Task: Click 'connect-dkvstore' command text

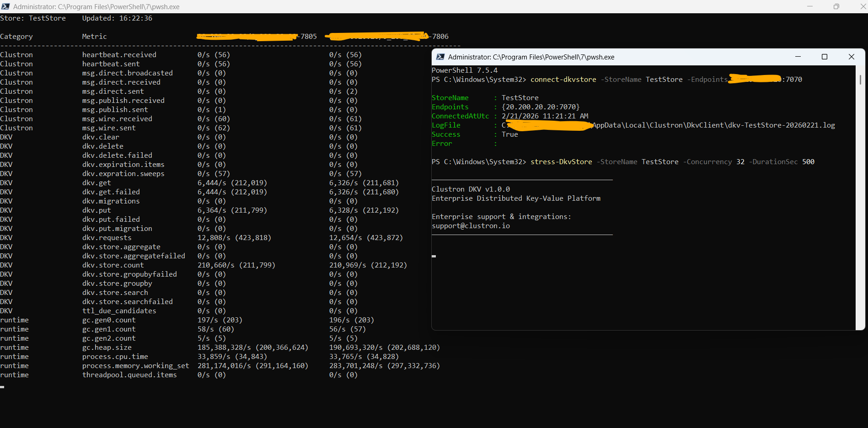Action: pos(563,80)
